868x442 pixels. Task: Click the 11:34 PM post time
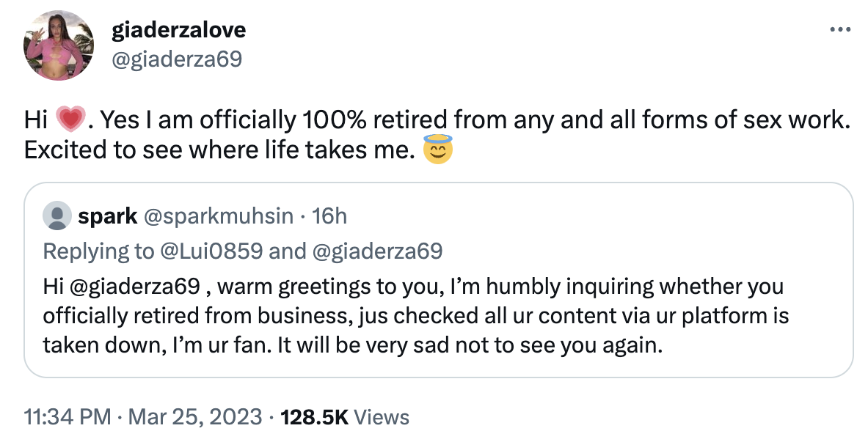point(68,417)
